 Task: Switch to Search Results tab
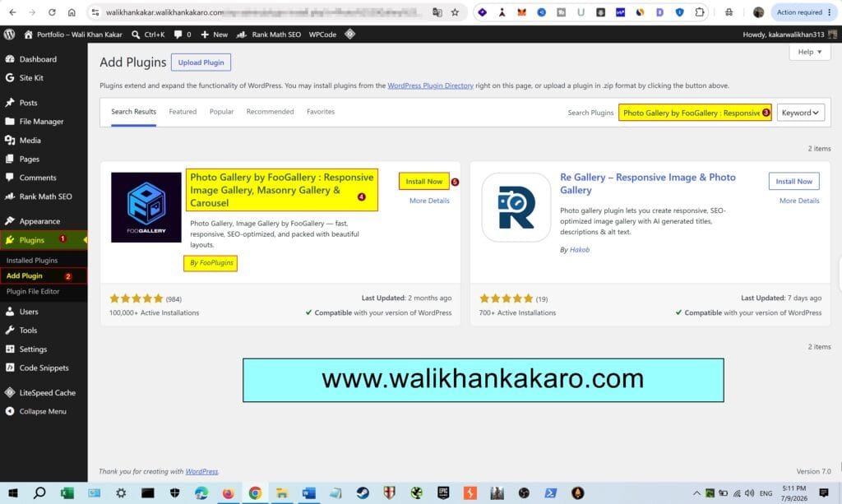(134, 112)
